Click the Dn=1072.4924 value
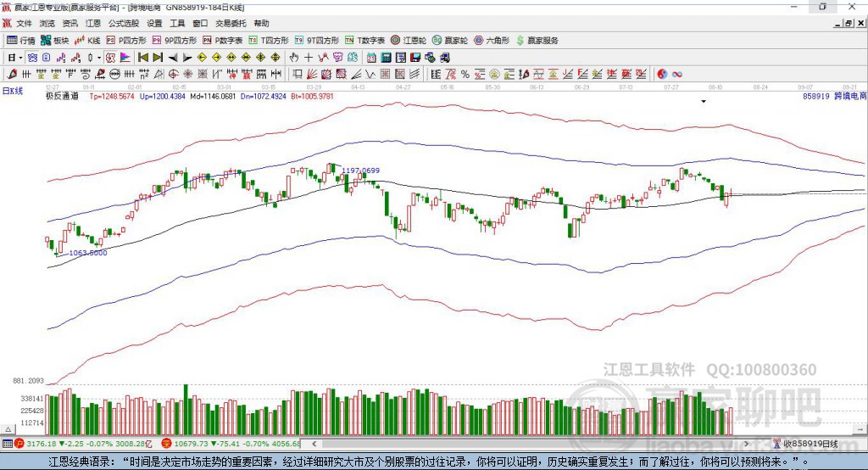The width and height of the screenshot is (868, 470). [x=264, y=97]
